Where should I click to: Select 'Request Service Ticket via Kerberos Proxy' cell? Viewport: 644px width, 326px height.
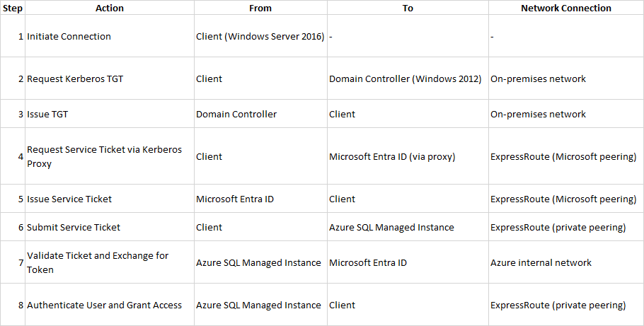[109, 156]
